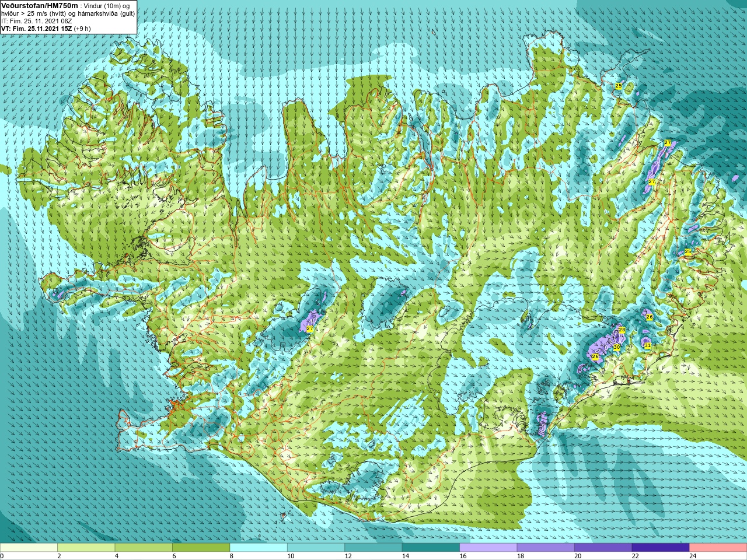This screenshot has height=560, width=747.
Task: Select the legend scale value '16'
Action: click(462, 556)
